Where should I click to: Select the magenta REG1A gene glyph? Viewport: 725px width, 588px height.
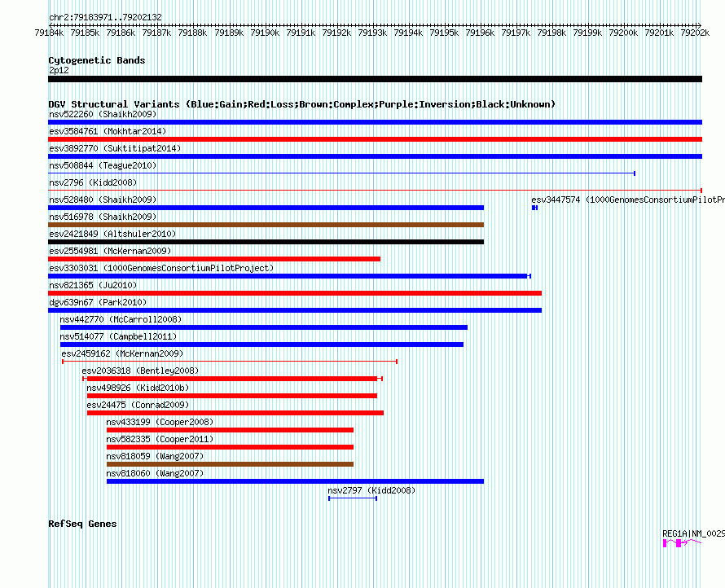682,542
